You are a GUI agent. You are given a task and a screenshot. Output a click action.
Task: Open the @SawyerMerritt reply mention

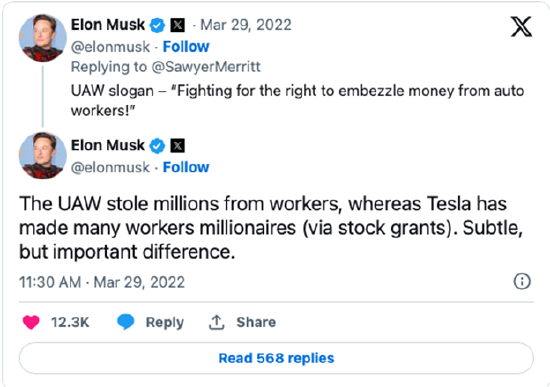pos(206,67)
